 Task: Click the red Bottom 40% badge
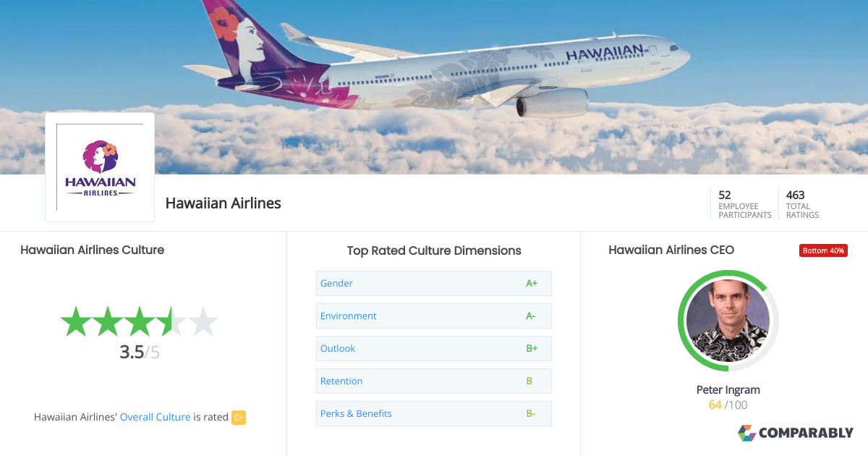[823, 250]
